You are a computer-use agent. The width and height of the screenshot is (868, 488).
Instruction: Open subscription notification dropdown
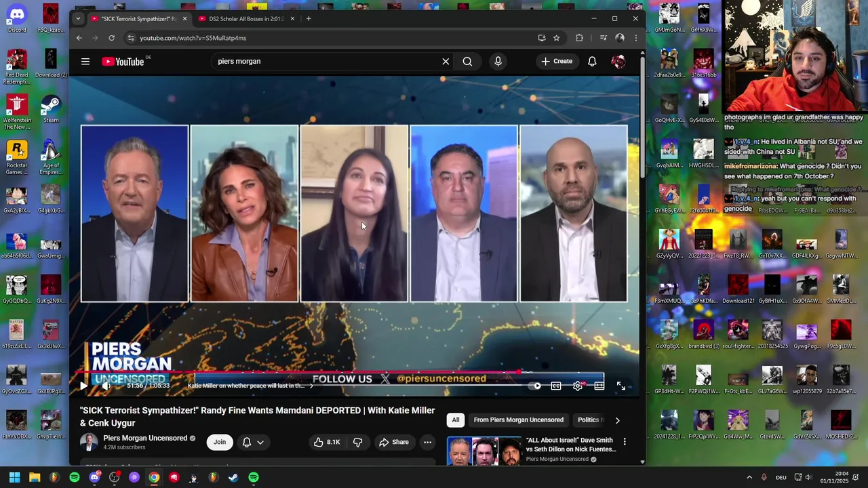tap(253, 442)
